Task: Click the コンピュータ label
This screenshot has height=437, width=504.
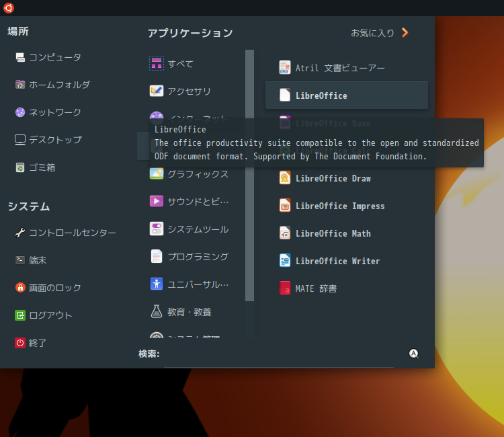Action: 55,58
